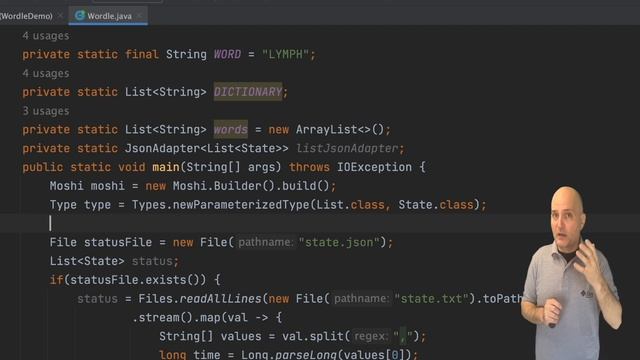Close the Wordle.java tab
The height and width of the screenshot is (360, 640).
[139, 16]
